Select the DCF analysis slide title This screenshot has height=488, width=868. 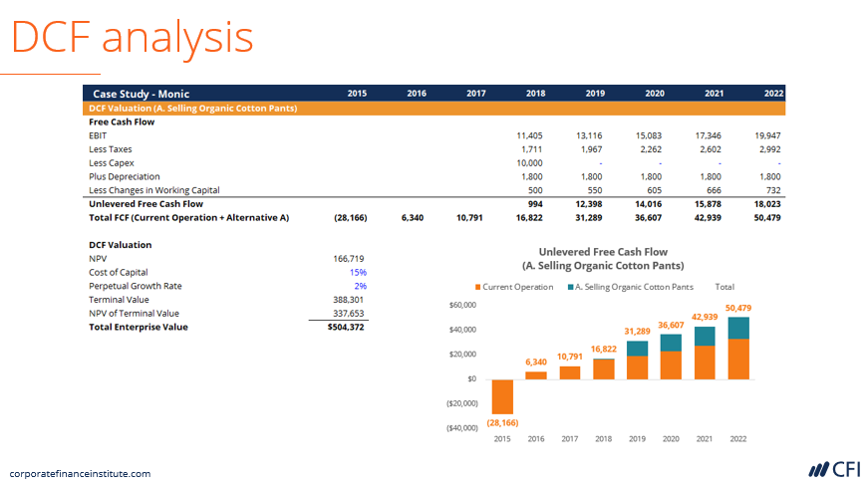132,37
